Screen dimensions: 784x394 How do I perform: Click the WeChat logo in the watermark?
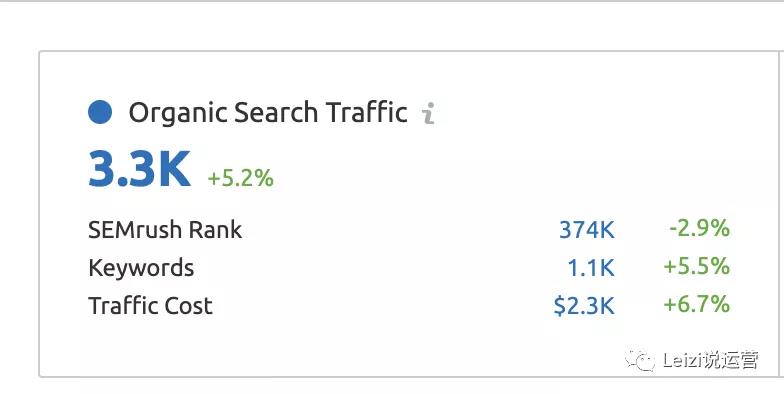point(638,360)
